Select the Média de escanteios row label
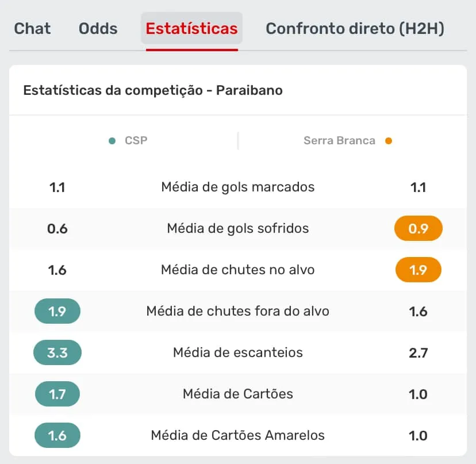 pyautogui.click(x=238, y=352)
